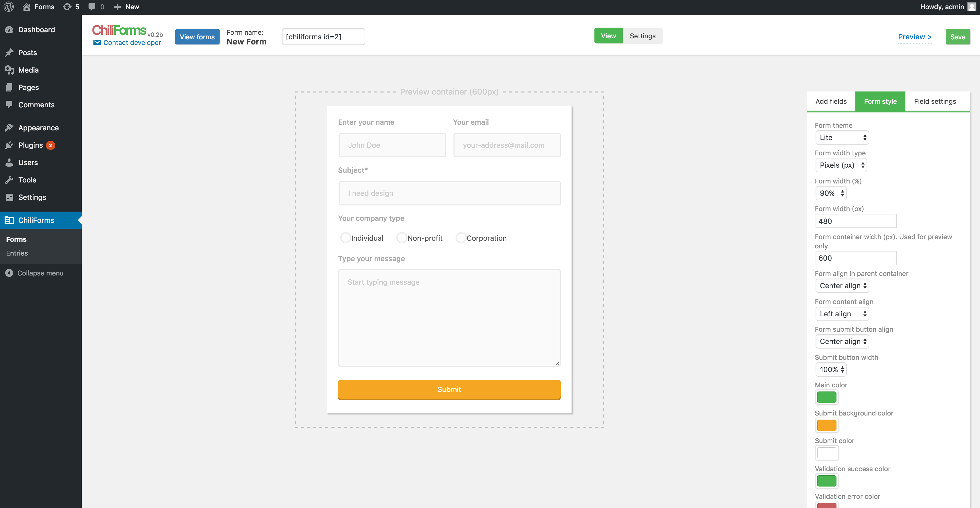
Task: Select the Non-profit radio button
Action: pos(401,238)
